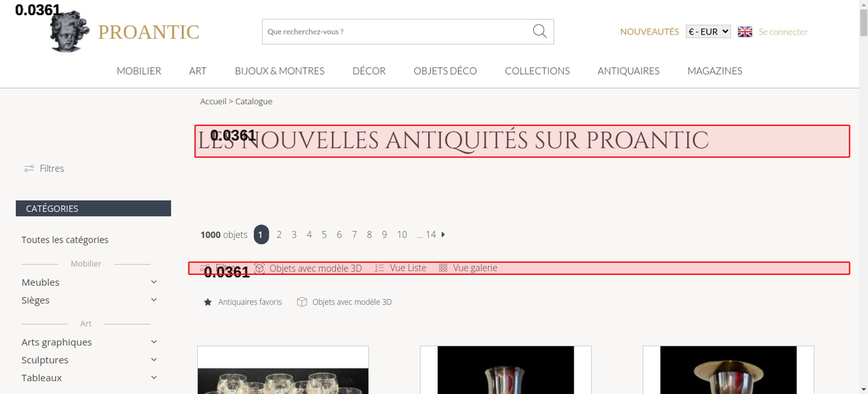This screenshot has height=394, width=868.
Task: Jump to last page 14
Action: pos(431,235)
